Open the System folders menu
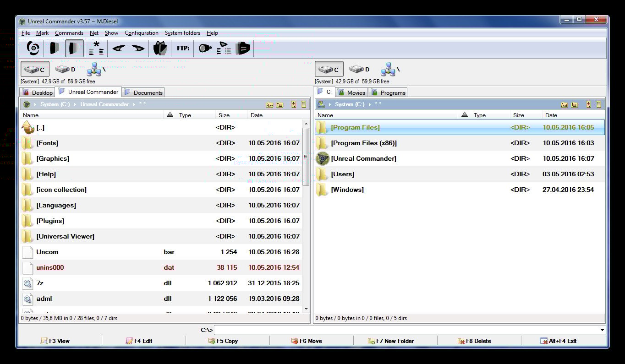Image resolution: width=625 pixels, height=364 pixels. tap(182, 33)
